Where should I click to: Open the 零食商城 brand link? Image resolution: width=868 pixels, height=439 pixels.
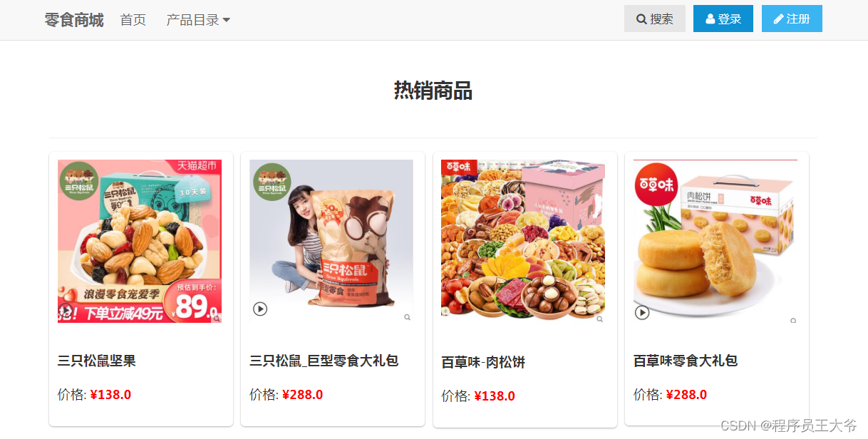pyautogui.click(x=74, y=20)
